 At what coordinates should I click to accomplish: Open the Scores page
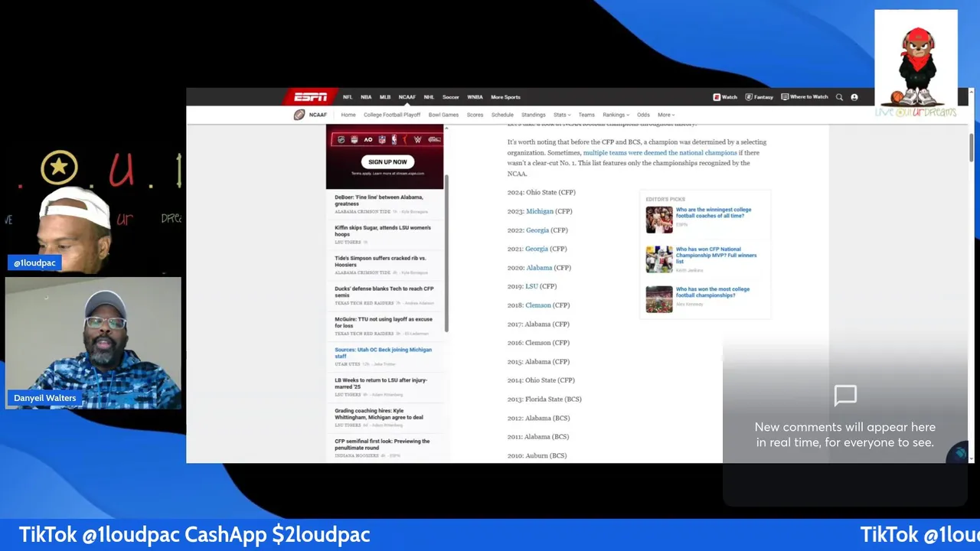click(x=475, y=115)
